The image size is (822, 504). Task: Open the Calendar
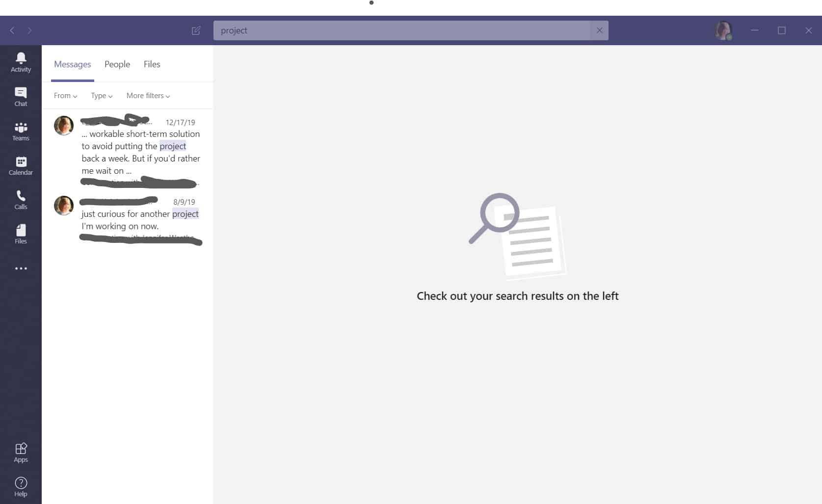point(21,165)
